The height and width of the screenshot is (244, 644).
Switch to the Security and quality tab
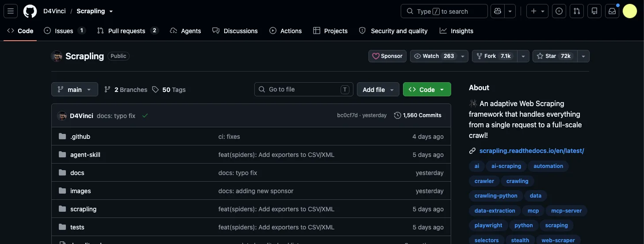click(x=393, y=31)
